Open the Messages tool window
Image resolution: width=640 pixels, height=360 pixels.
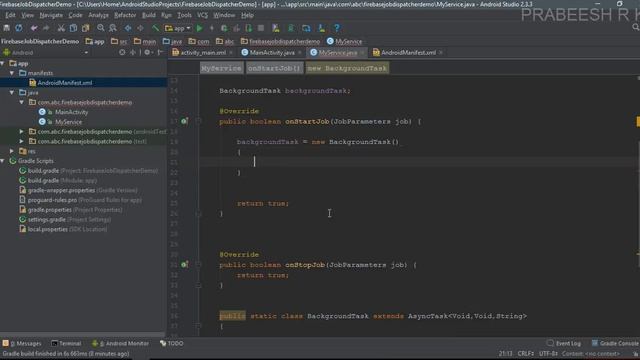coord(22,343)
